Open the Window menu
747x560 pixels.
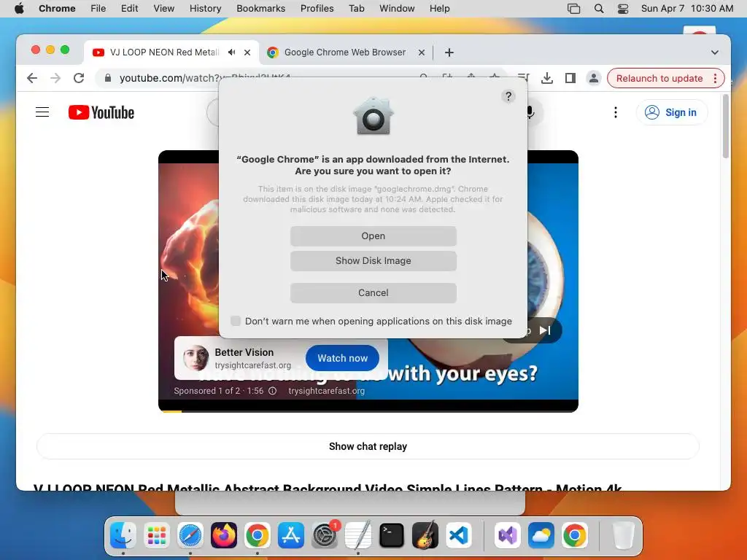click(x=397, y=9)
